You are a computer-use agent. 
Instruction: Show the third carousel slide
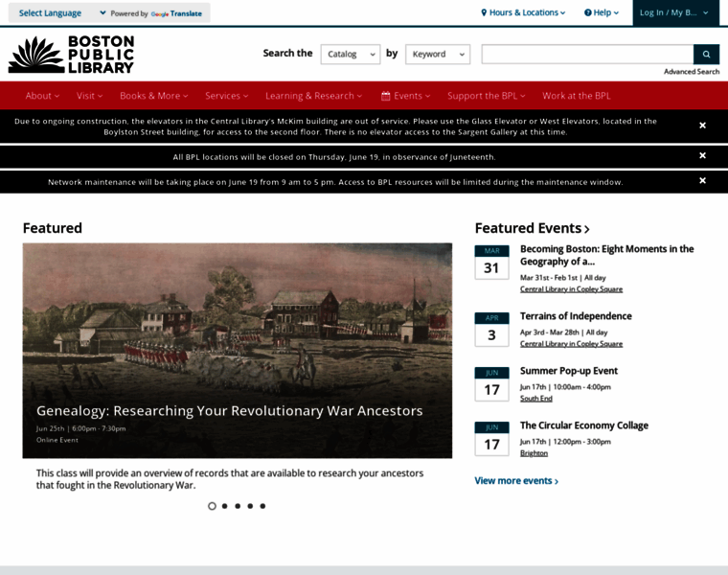(238, 506)
